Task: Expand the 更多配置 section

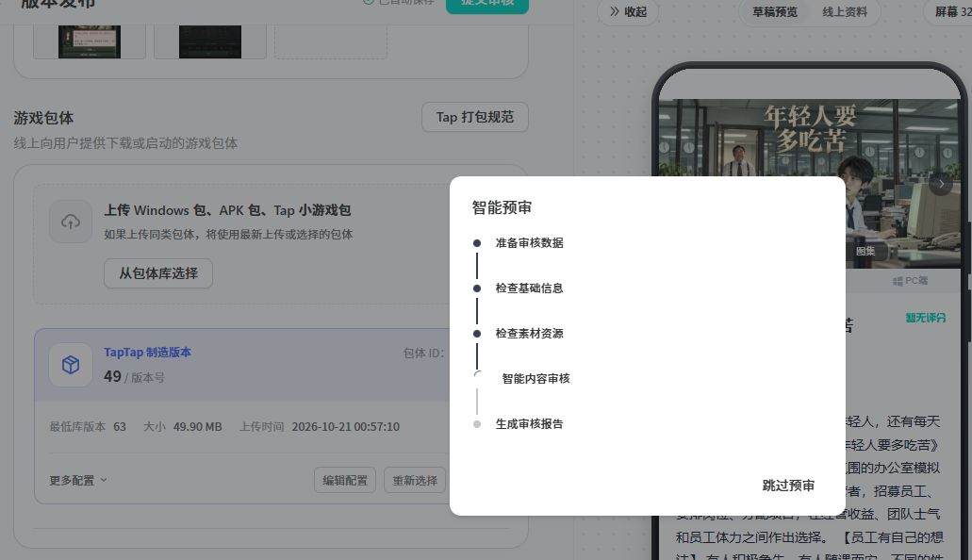Action: 78,480
